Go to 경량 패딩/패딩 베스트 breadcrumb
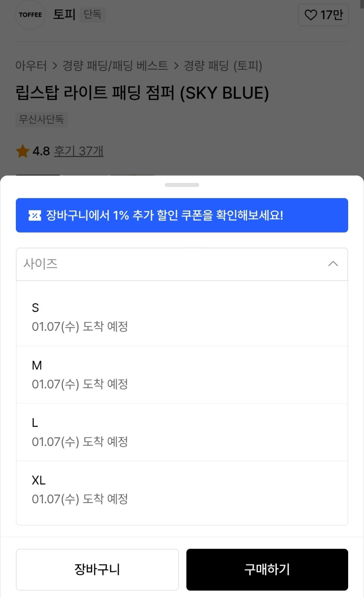 pyautogui.click(x=115, y=66)
